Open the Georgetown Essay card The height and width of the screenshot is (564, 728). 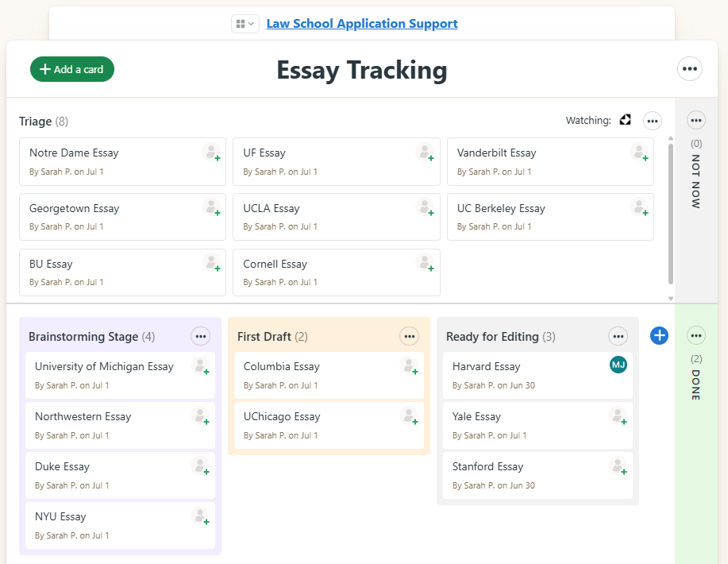tap(122, 217)
